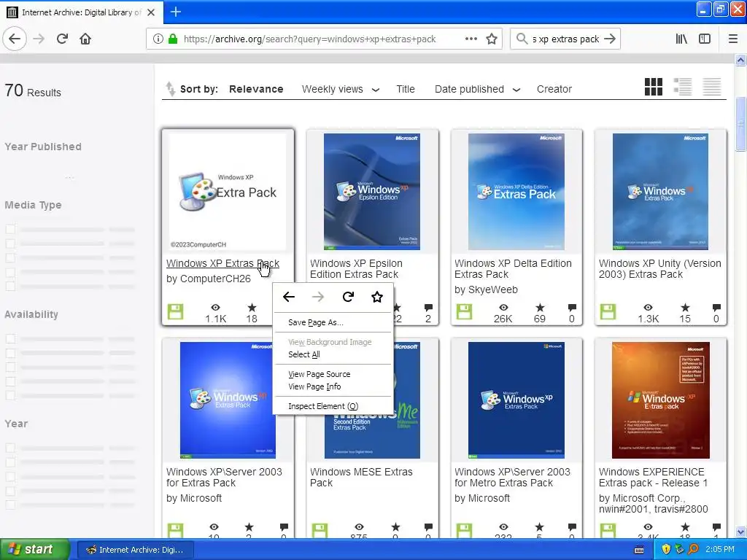Click the context menu Reload icon
The image size is (747, 560).
click(x=348, y=297)
